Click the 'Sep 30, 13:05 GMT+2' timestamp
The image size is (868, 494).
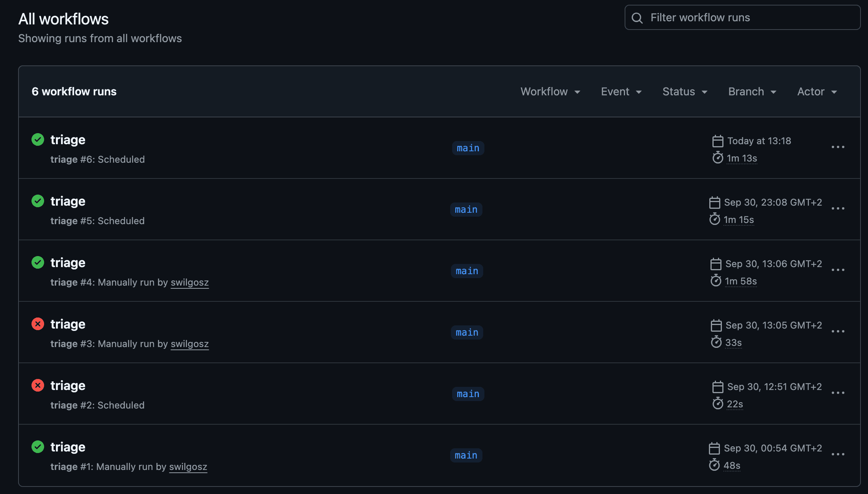point(774,325)
